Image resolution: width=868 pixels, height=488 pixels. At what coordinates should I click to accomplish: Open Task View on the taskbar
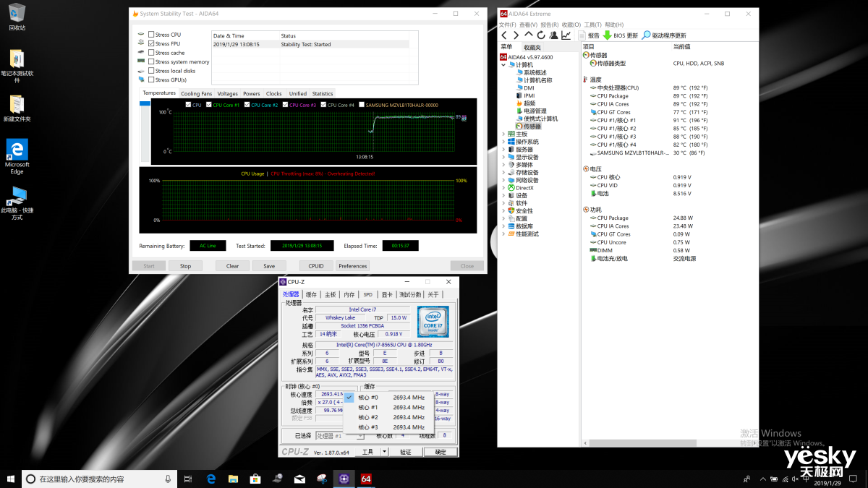(188, 479)
